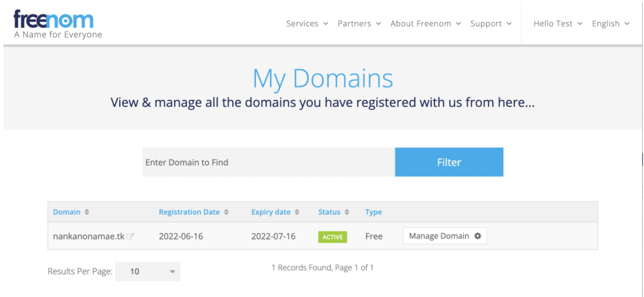Expand the Hello Test account menu

[x=558, y=24]
